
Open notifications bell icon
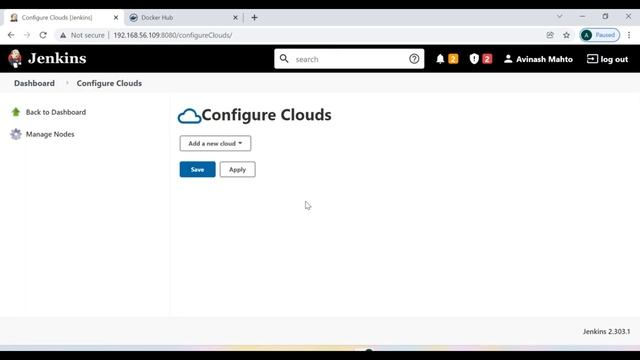point(440,59)
